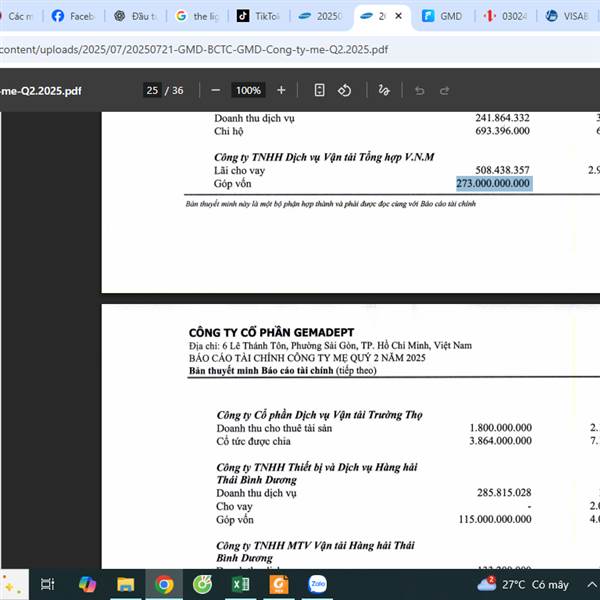Click the value 693.396.000
Viewport: 600px width, 600px height.
click(x=502, y=131)
